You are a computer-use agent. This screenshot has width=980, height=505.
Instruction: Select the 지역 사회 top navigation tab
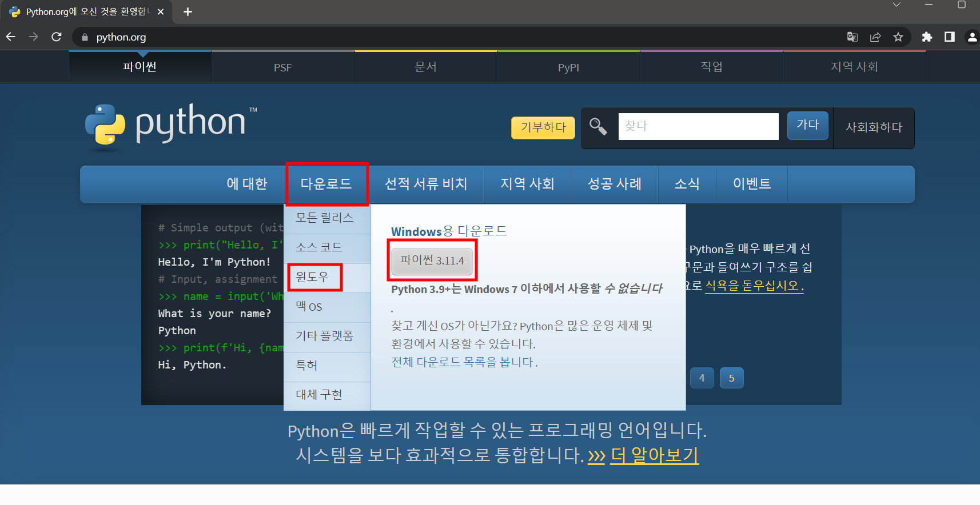click(x=855, y=67)
